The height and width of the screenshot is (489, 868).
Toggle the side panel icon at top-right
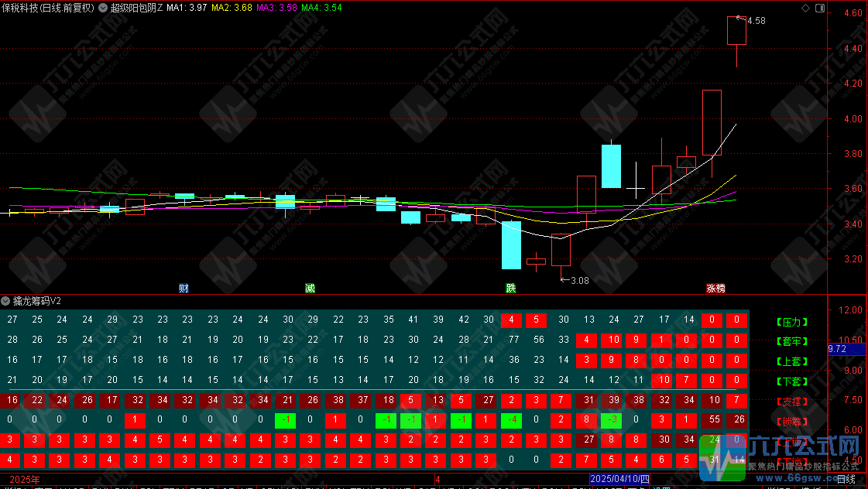(x=819, y=8)
